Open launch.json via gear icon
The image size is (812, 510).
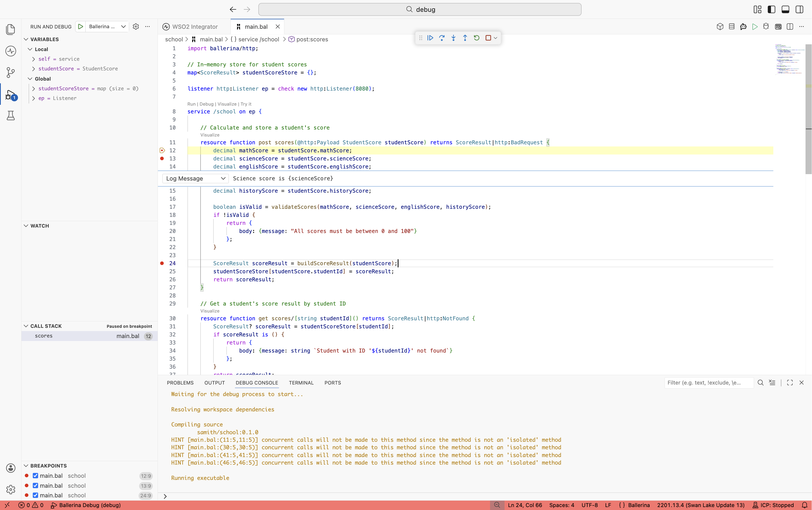click(x=136, y=26)
